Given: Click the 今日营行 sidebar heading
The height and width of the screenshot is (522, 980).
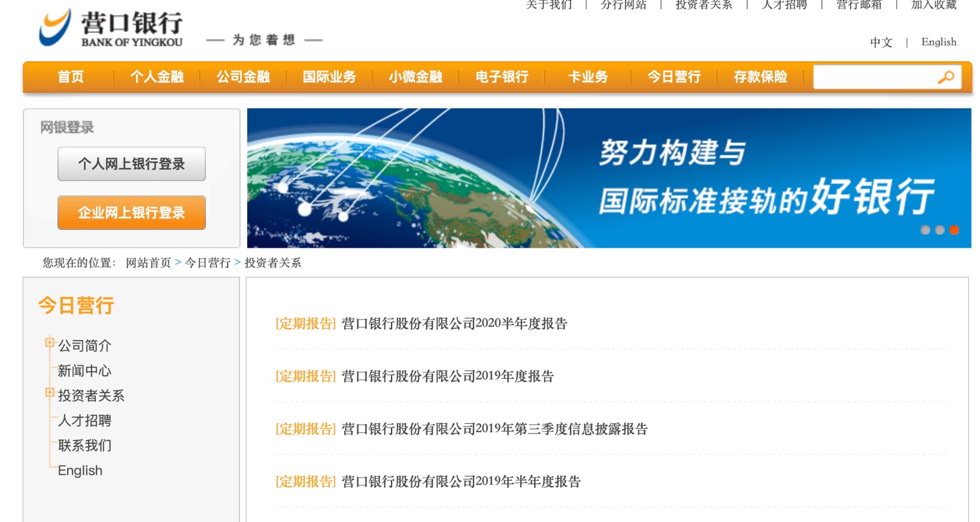Looking at the screenshot, I should (76, 305).
